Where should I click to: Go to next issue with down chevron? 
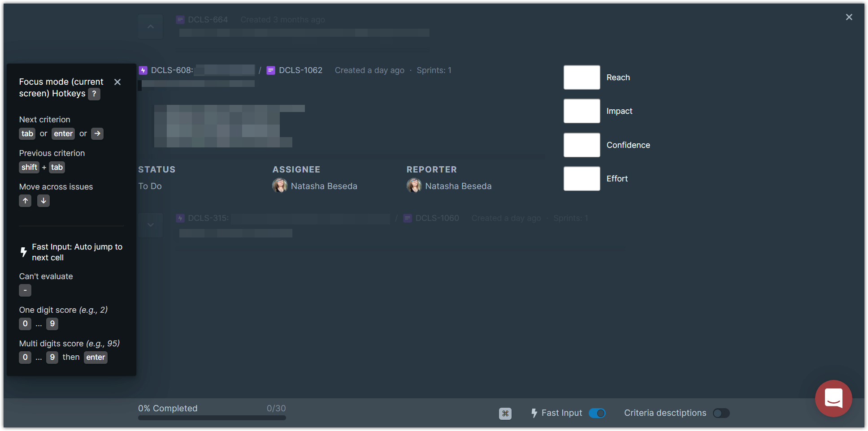tap(151, 225)
